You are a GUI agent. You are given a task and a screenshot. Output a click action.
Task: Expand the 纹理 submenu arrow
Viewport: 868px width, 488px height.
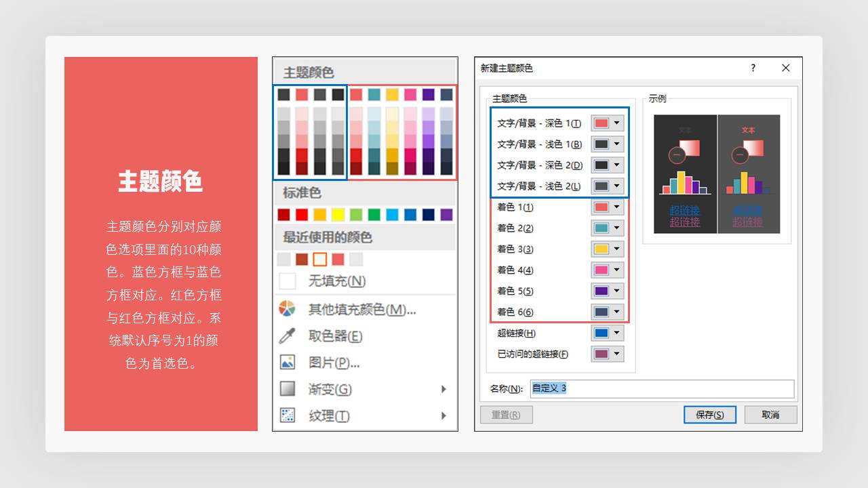pyautogui.click(x=444, y=415)
